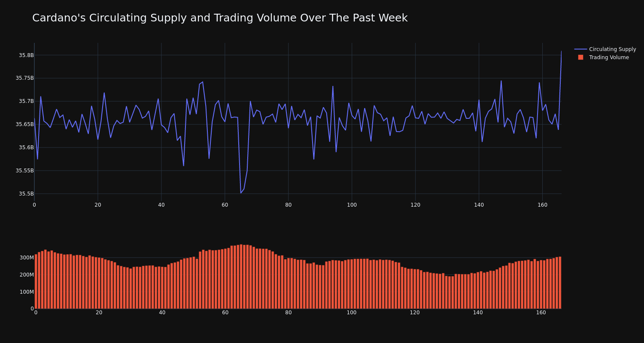Screen dimensions: 644x343
Task: Click x-axis tick 80 under supply chart
Action: [289, 205]
